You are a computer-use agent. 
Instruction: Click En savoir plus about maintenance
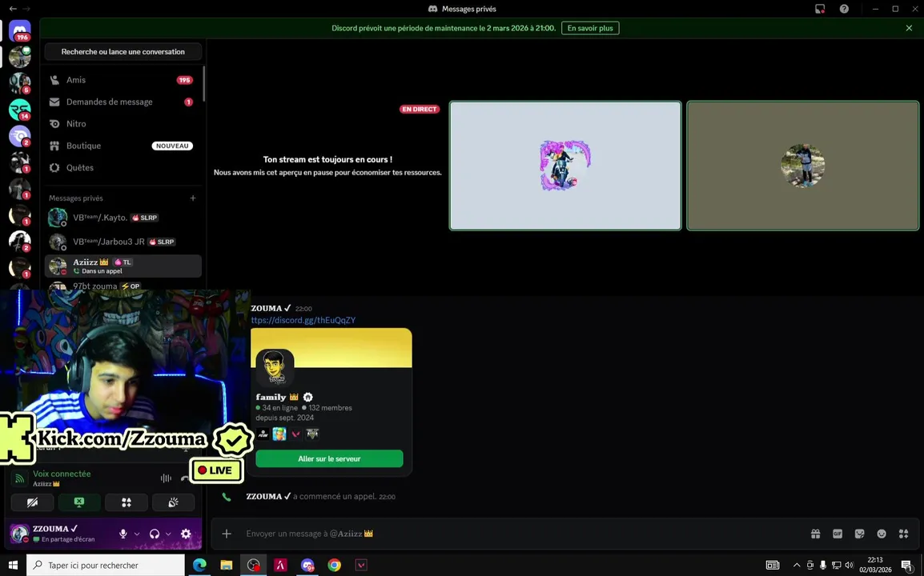[590, 28]
